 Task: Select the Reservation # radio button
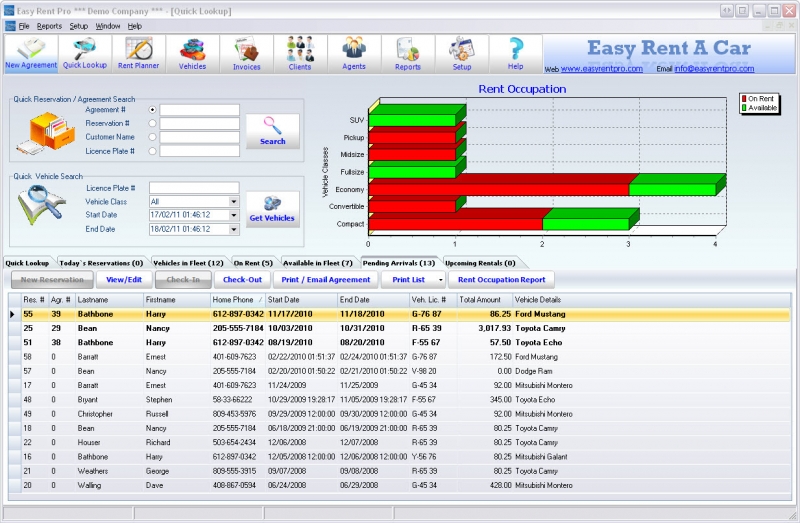tap(152, 124)
